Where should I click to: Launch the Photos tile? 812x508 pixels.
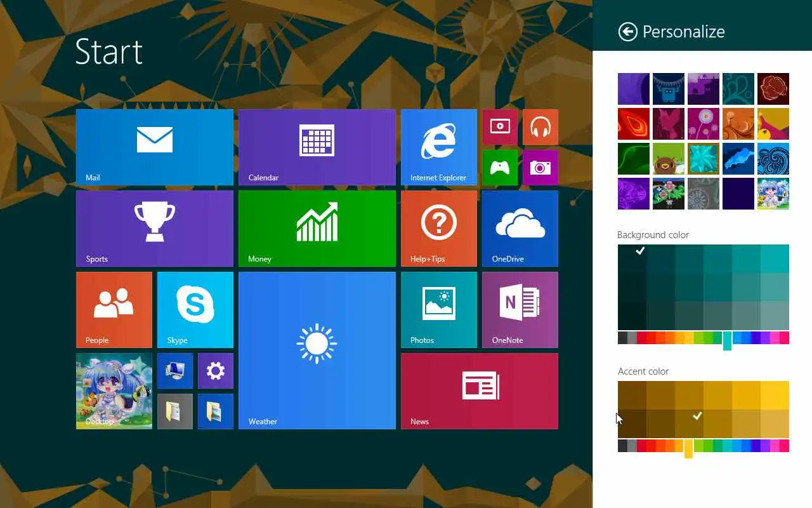[x=439, y=310]
